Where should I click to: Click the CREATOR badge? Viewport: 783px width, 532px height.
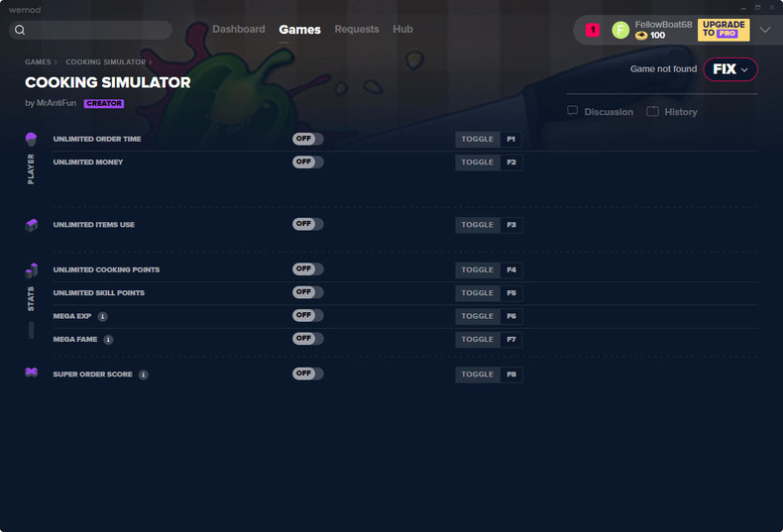point(104,103)
